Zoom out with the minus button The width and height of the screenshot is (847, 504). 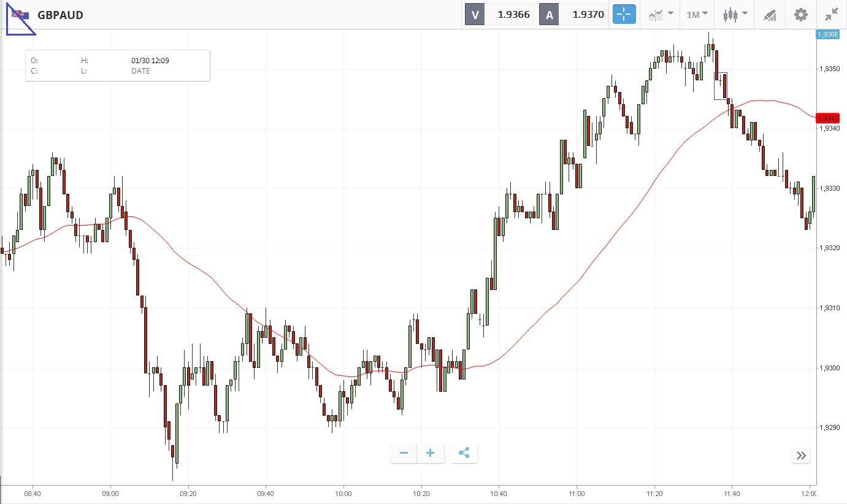(x=404, y=453)
